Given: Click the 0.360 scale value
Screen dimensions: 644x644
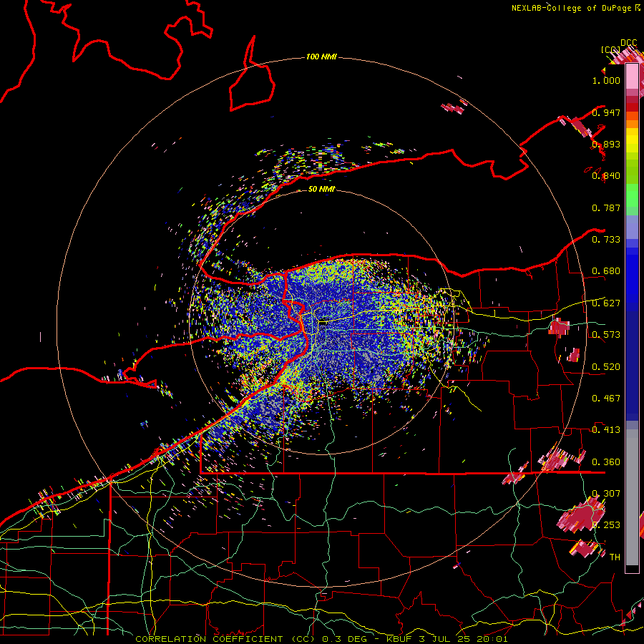Looking at the screenshot, I should pyautogui.click(x=606, y=462).
